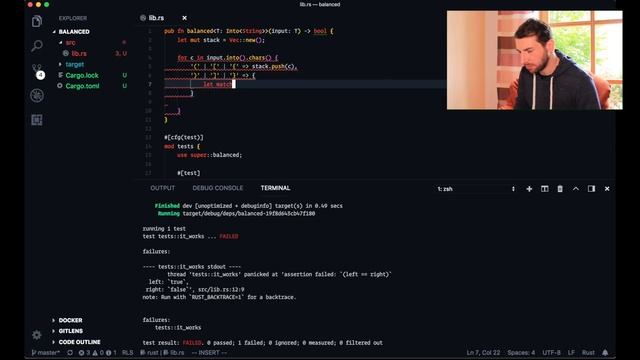Viewport: 640px width, 360px height.
Task: Switch to the DEBUG CONSOLE tab
Action: pos(218,188)
